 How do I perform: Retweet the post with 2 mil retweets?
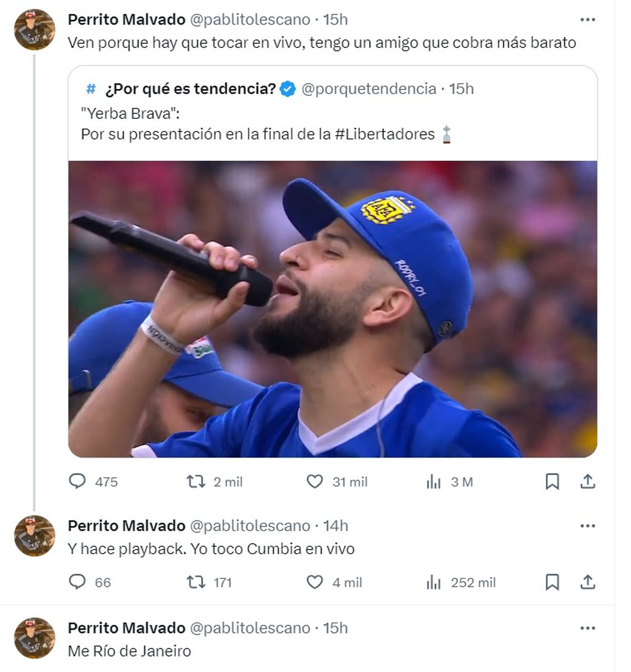click(x=196, y=481)
